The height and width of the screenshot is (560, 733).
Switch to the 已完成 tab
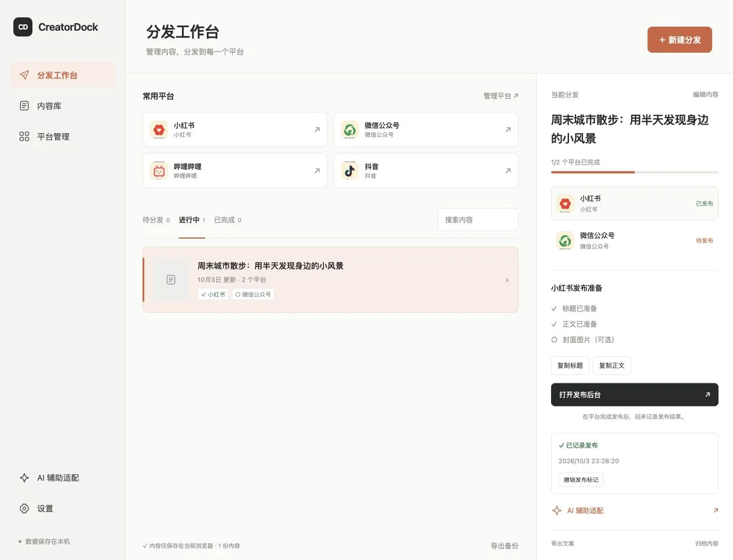228,220
